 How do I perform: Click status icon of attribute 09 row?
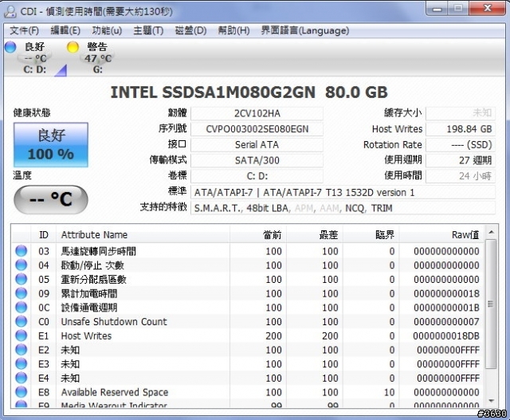(22, 293)
